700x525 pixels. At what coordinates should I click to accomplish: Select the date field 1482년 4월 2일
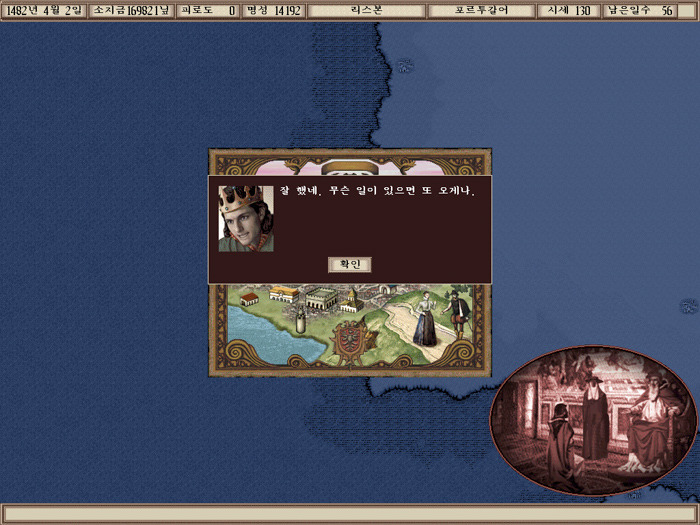tap(43, 11)
